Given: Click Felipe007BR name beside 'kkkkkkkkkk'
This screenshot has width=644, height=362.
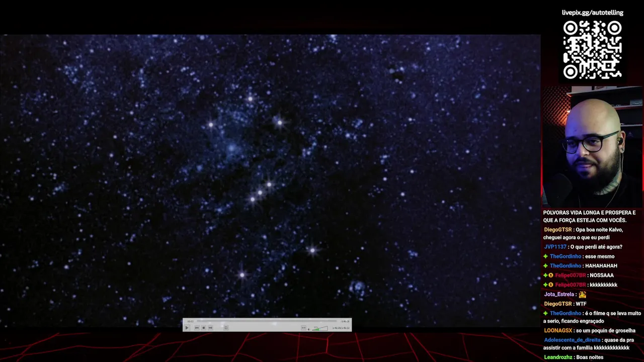Looking at the screenshot, I should pos(571,285).
